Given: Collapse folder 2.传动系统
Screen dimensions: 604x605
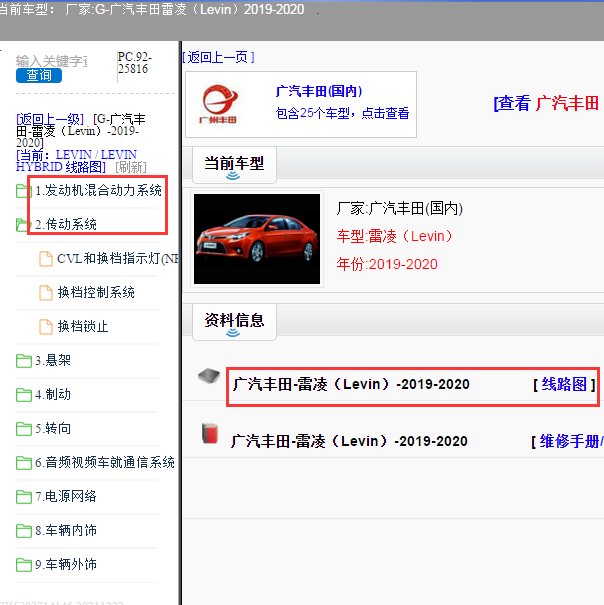Looking at the screenshot, I should point(66,224).
